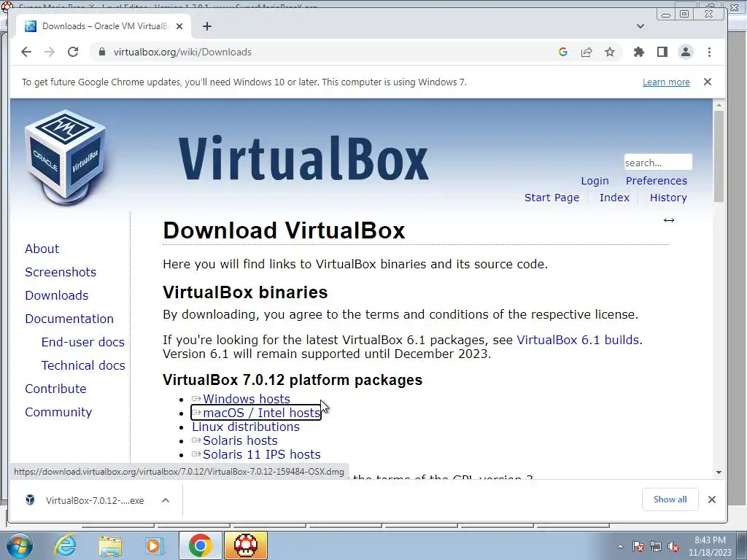The width and height of the screenshot is (747, 560).
Task: Open the Extensions puzzle icon
Action: point(639,52)
